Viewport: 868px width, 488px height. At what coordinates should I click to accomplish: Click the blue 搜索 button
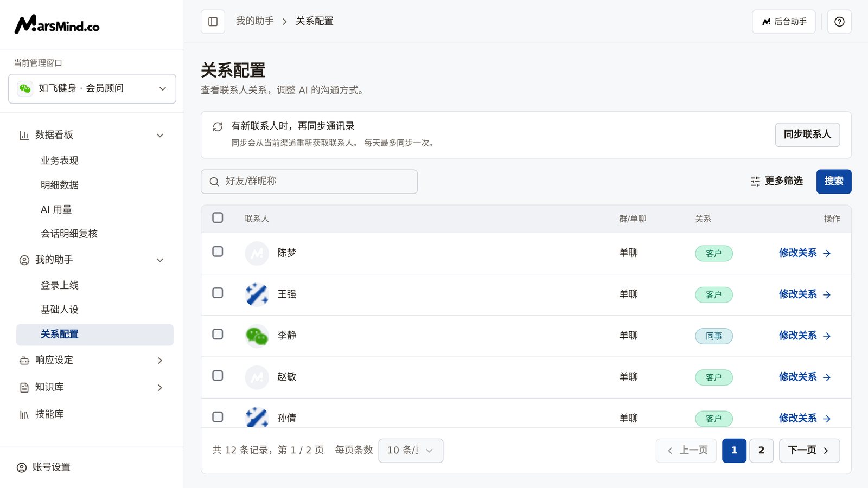click(834, 181)
